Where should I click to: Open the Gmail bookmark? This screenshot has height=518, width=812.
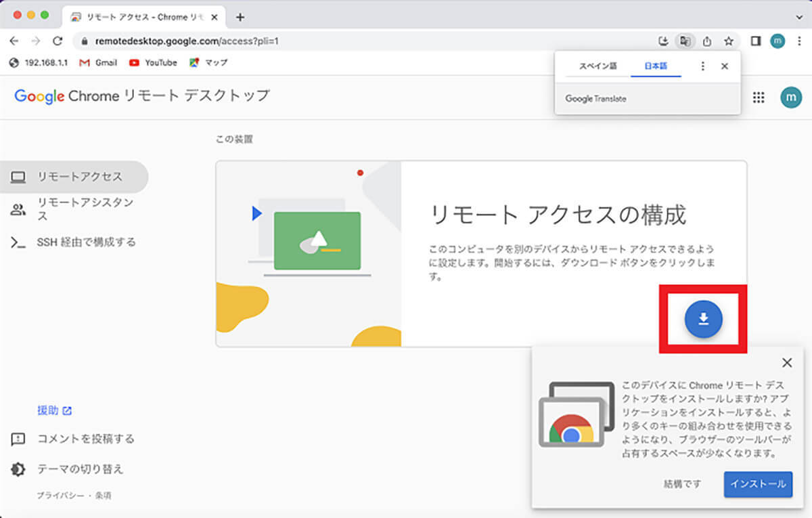(98, 62)
